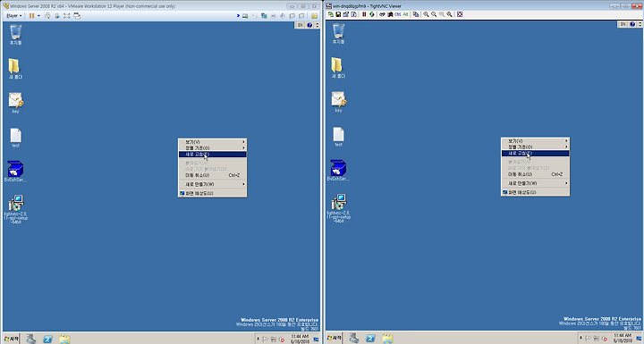
Task: Select the key file in TightVNC desktop
Action: pyautogui.click(x=338, y=102)
